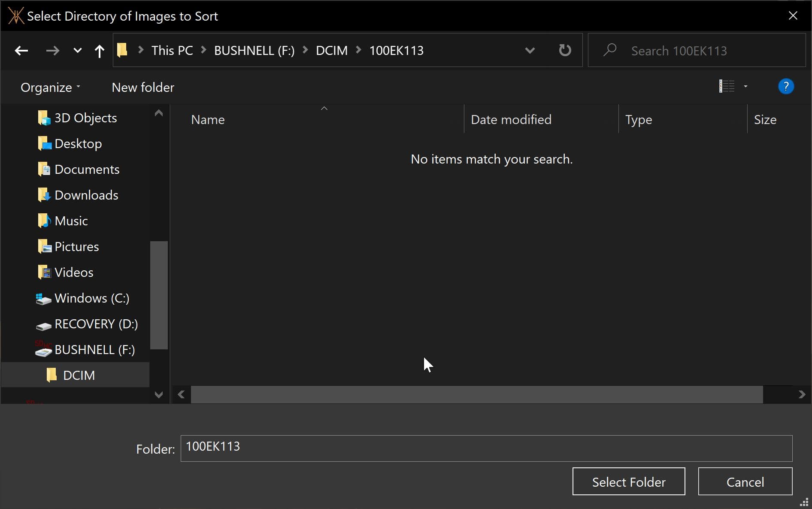Click the Search 100EK113 field

click(x=697, y=51)
